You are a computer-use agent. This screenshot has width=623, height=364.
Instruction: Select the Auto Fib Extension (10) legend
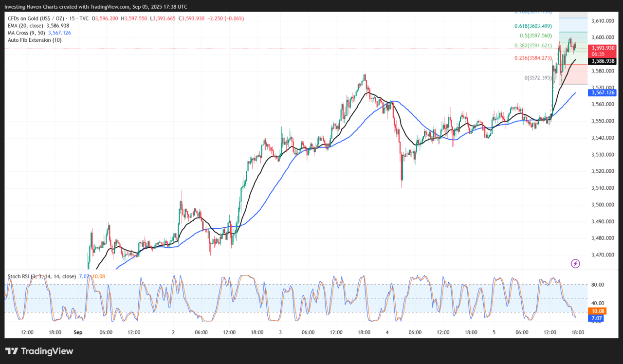[34, 40]
